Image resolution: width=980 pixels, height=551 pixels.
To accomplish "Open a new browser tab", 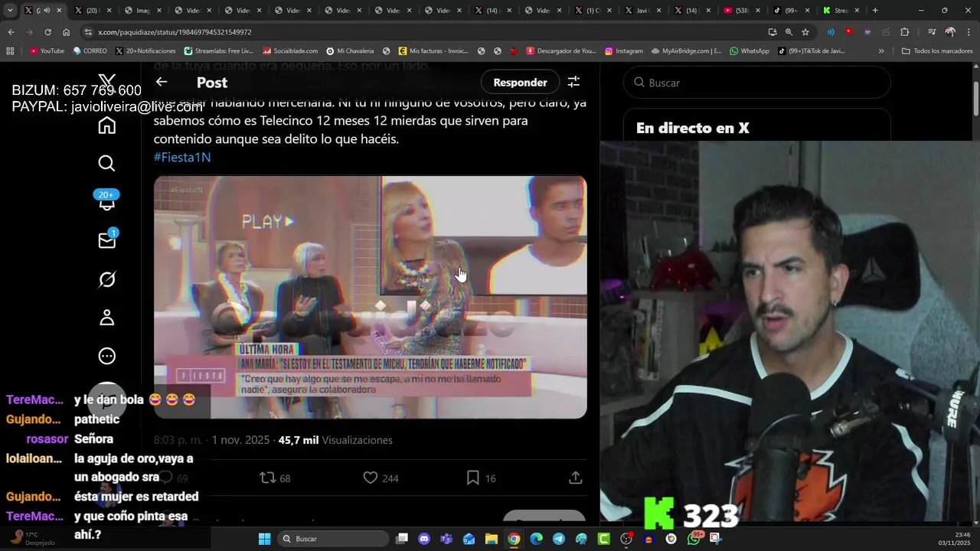I will pyautogui.click(x=875, y=11).
